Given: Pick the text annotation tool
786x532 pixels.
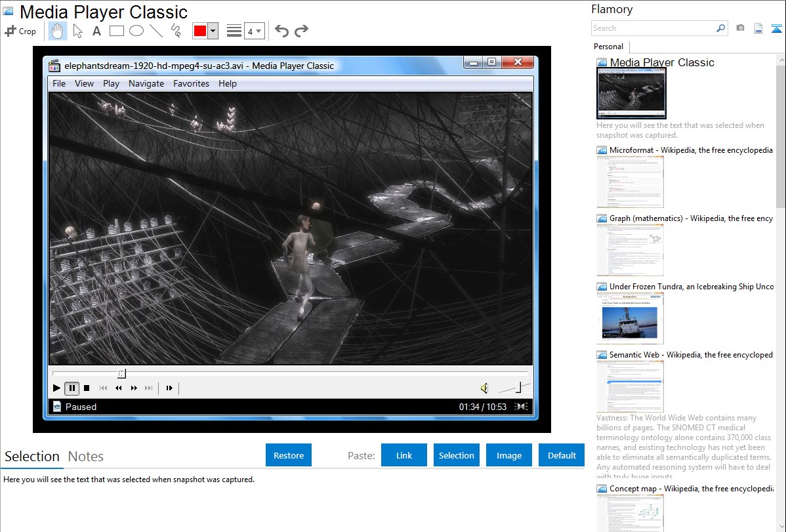Looking at the screenshot, I should coord(96,31).
